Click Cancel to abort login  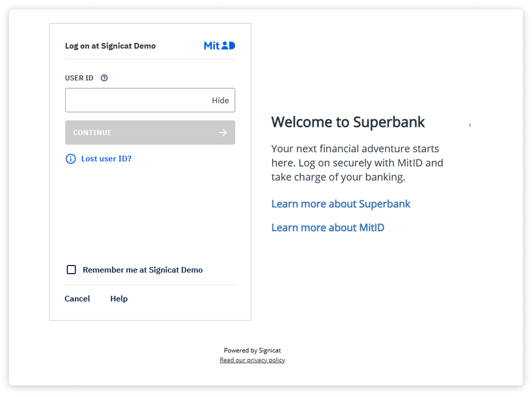(77, 299)
